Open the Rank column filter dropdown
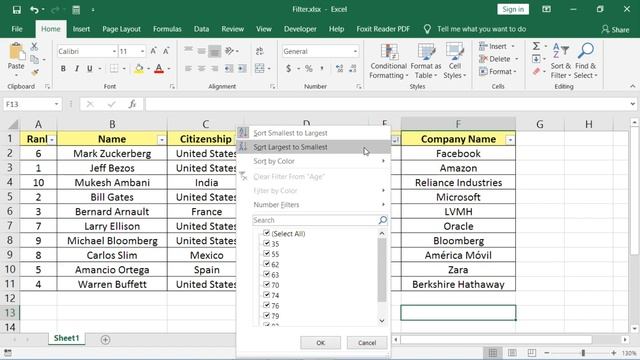This screenshot has height=360, width=640. (52, 140)
